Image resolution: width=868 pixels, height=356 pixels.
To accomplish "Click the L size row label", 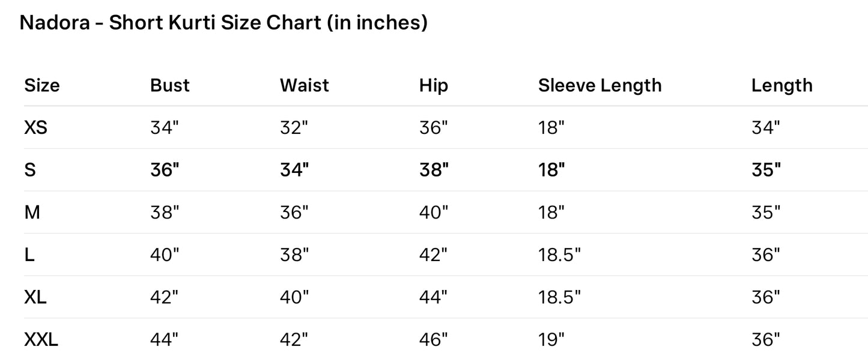I will [x=29, y=255].
